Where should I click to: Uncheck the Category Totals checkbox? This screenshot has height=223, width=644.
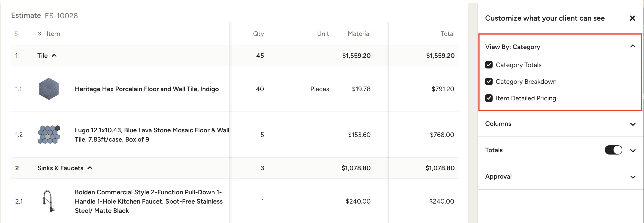(x=489, y=65)
